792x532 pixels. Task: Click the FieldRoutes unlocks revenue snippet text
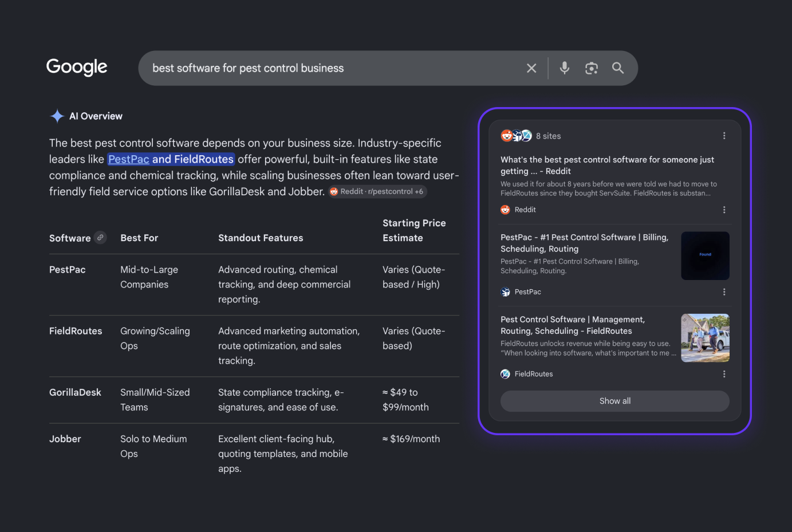tap(588, 348)
